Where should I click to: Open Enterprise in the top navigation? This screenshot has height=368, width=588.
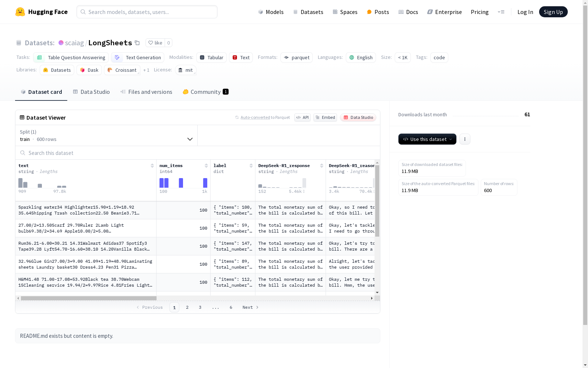[x=444, y=12]
